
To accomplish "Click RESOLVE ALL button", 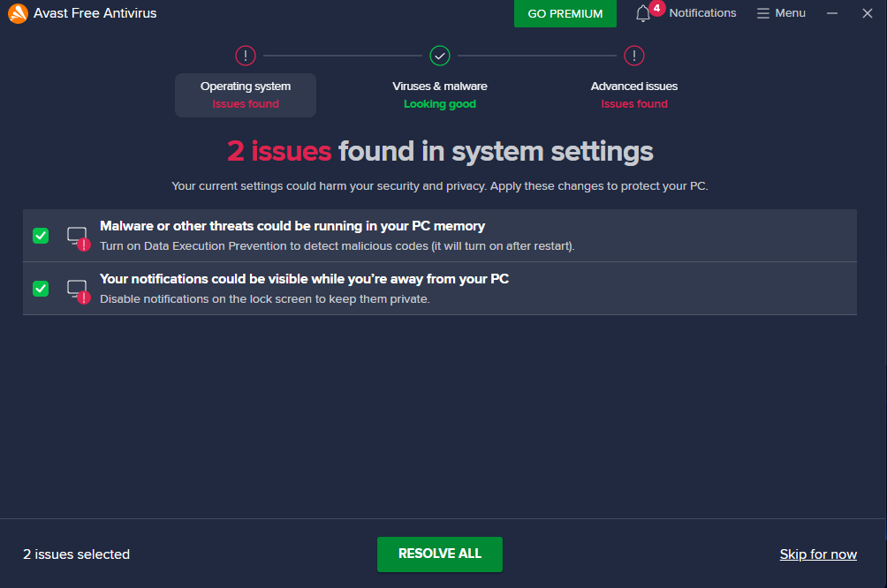I will tap(440, 554).
